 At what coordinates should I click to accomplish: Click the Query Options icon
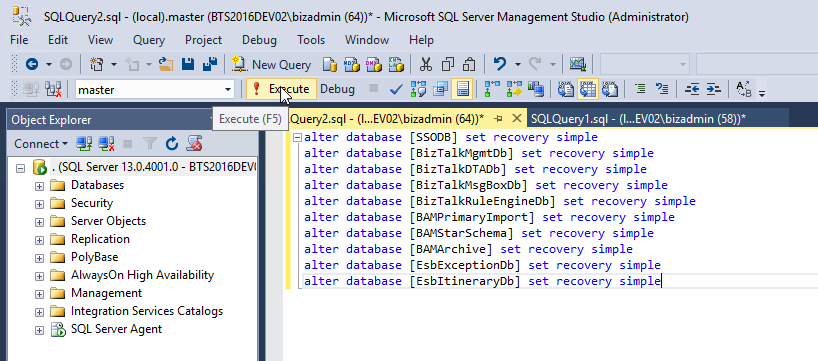(440, 90)
